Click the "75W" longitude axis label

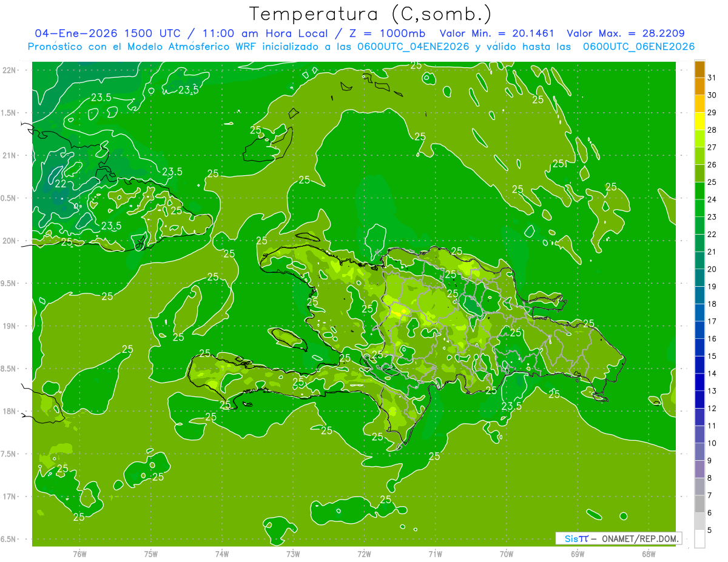click(x=151, y=554)
